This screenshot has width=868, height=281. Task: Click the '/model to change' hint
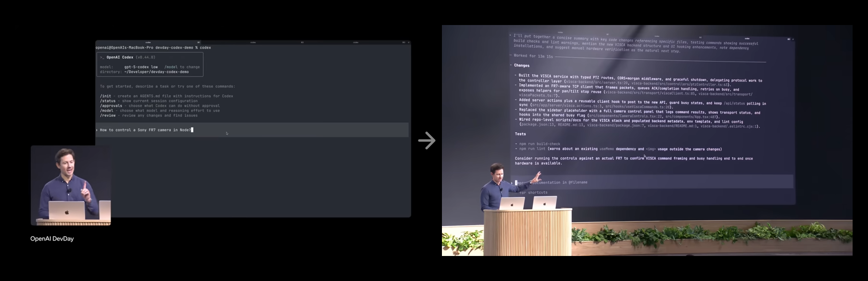coord(182,67)
